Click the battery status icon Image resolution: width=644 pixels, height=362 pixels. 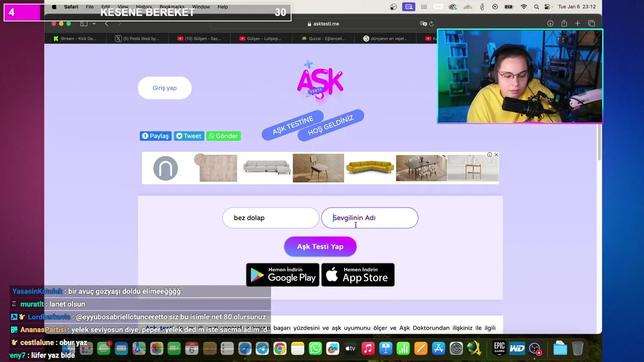click(509, 7)
